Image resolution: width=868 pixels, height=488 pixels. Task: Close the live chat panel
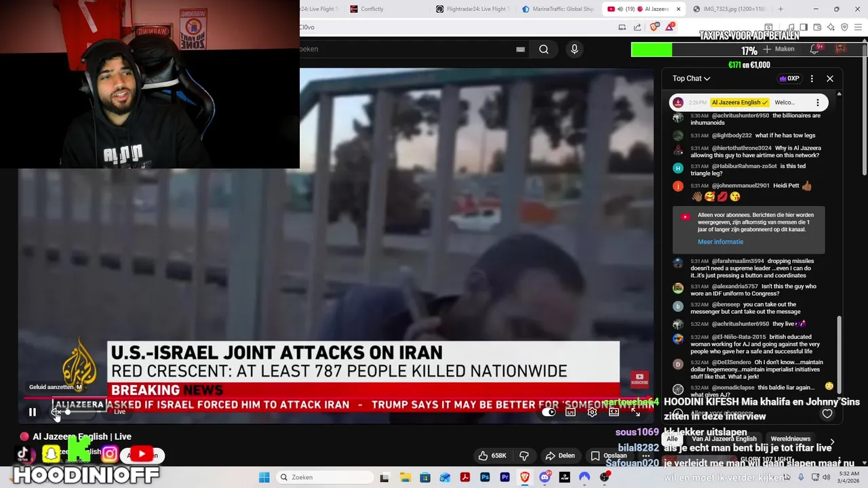[x=830, y=79]
